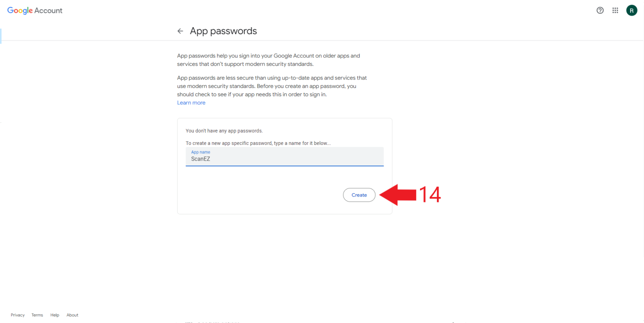
Task: Click the small blue "App name" label
Action: pos(201,152)
